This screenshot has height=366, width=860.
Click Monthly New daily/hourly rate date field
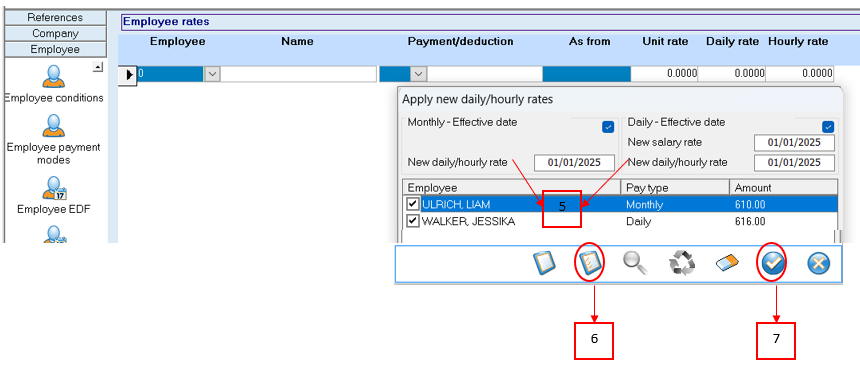coord(574,162)
